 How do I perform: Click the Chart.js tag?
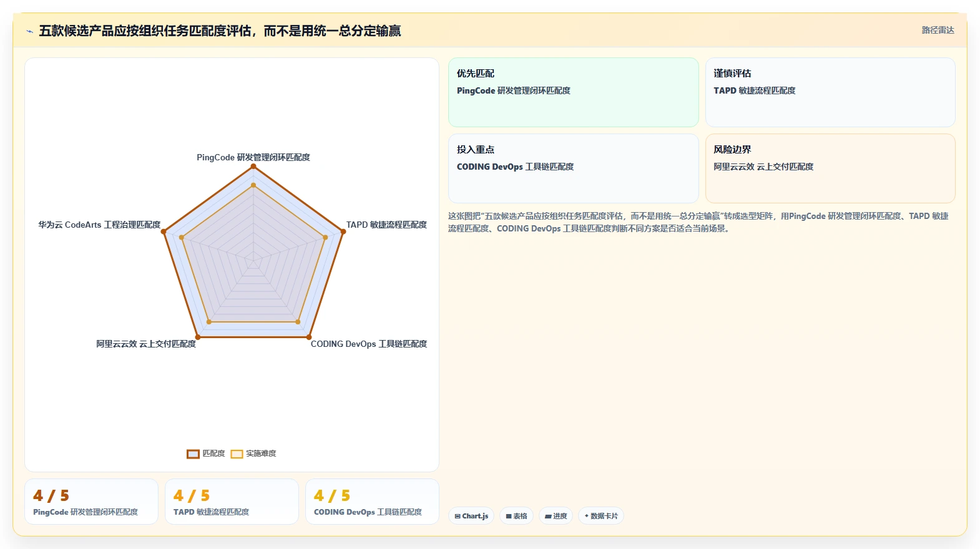coord(471,516)
